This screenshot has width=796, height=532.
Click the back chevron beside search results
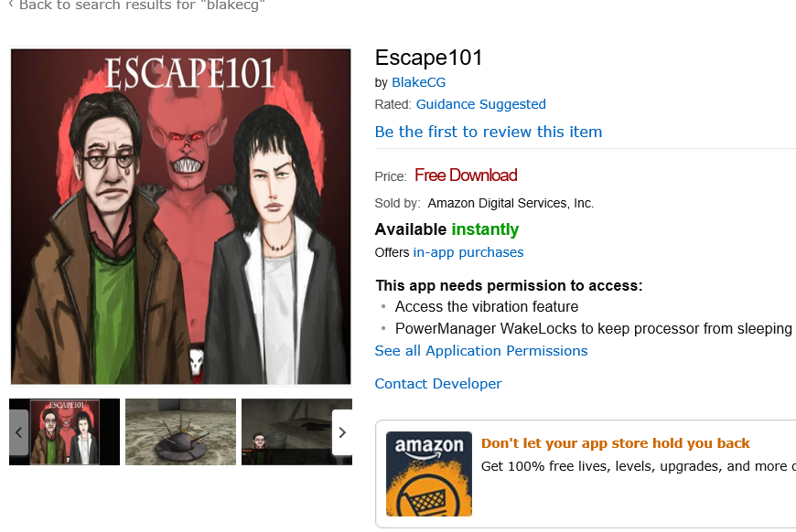(11, 5)
